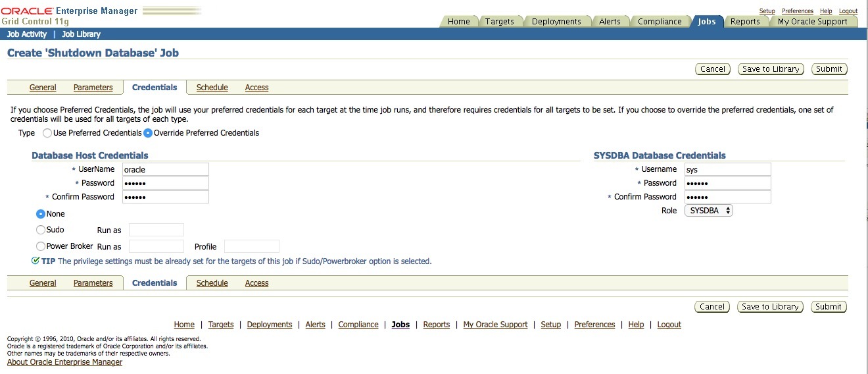This screenshot has width=868, height=374.
Task: Focus the host Confirm Password field
Action: pyautogui.click(x=166, y=197)
